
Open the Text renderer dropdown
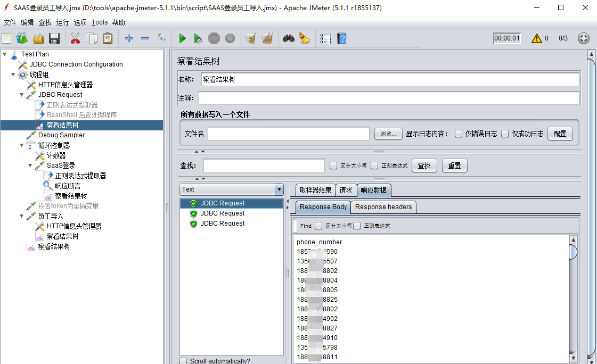tap(232, 189)
